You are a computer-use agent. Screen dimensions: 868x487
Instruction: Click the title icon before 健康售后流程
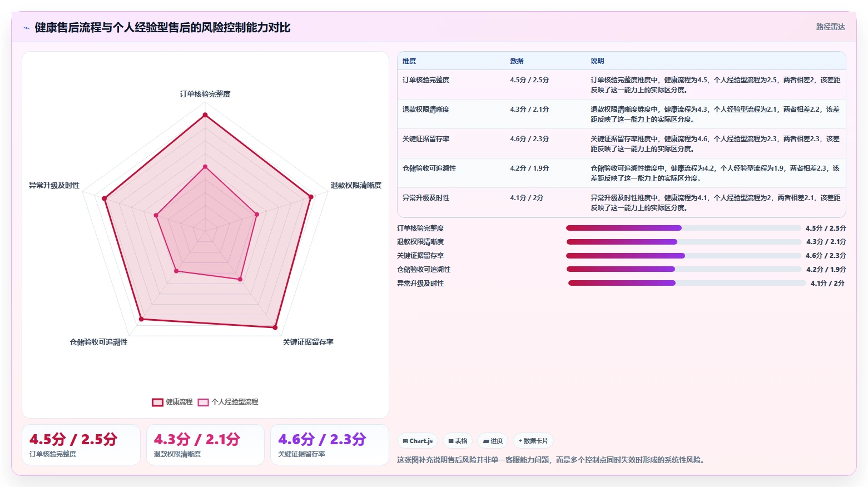(x=26, y=28)
